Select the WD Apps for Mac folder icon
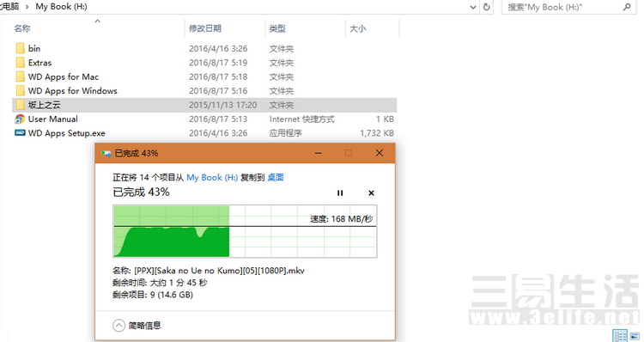This screenshot has width=644, height=342. tap(20, 76)
